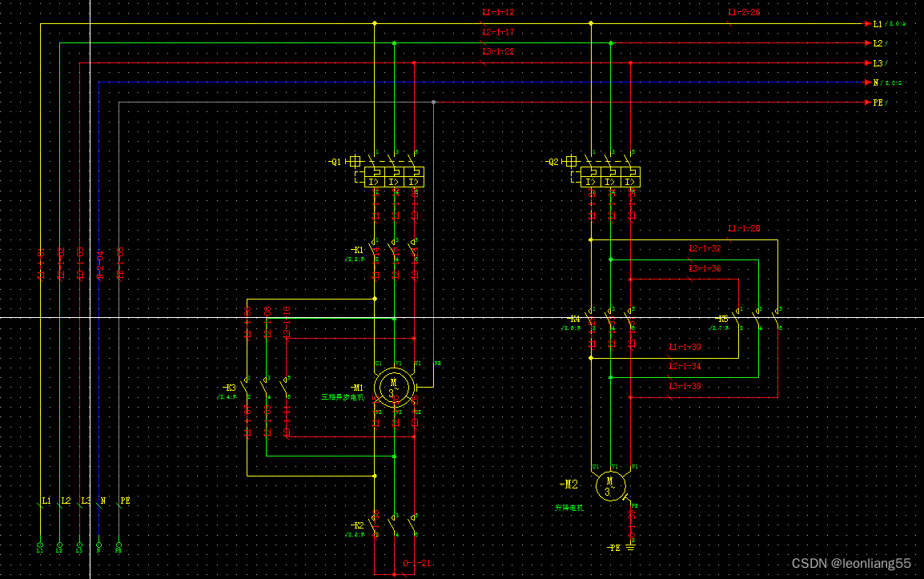Select the green N terminal circle at bottom
924x579 pixels.
[99, 545]
